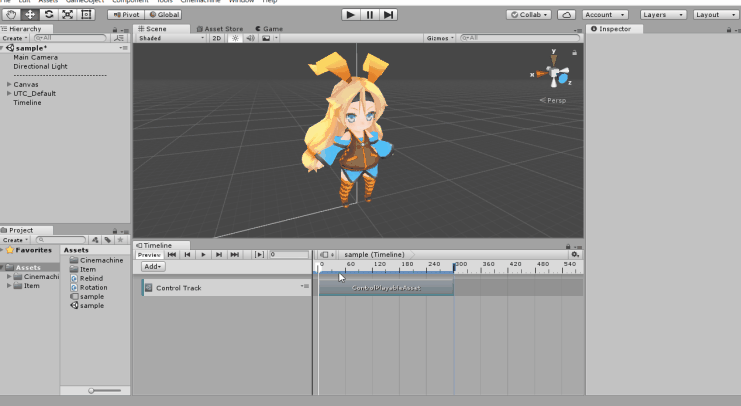The image size is (741, 406).
Task: Toggle 2D scene view mode
Action: 216,38
